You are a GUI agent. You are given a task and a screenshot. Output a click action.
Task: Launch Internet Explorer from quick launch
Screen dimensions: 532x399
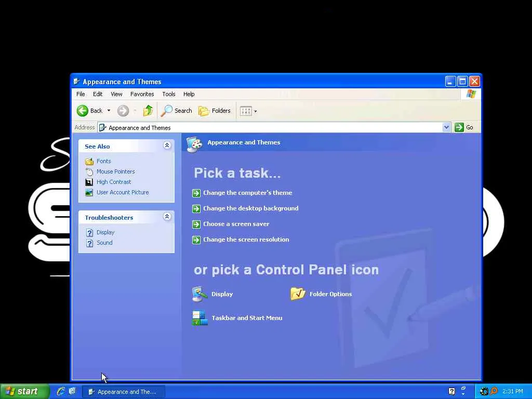pos(61,392)
